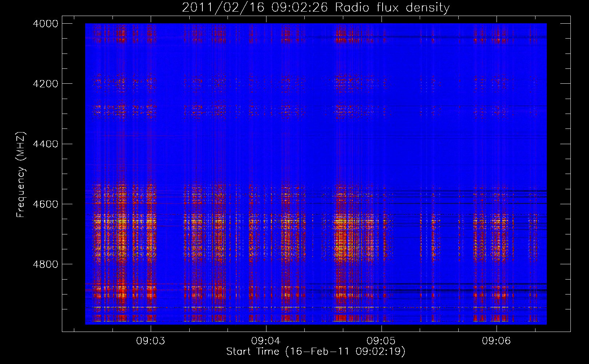Click the 'Start Time (16-Feb-11 09:02:19)' caption

pyautogui.click(x=316, y=352)
